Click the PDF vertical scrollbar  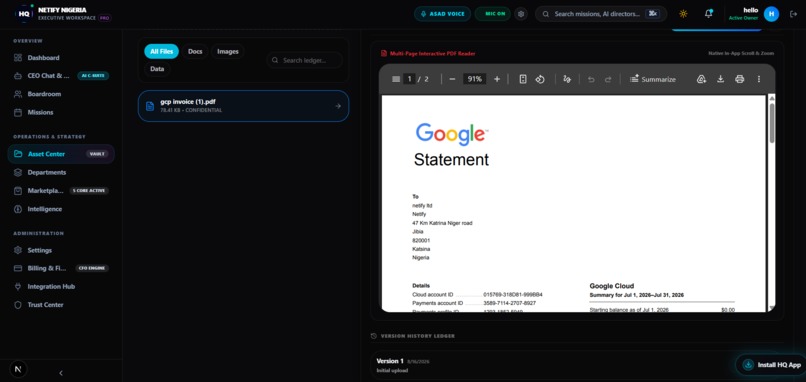(772, 123)
